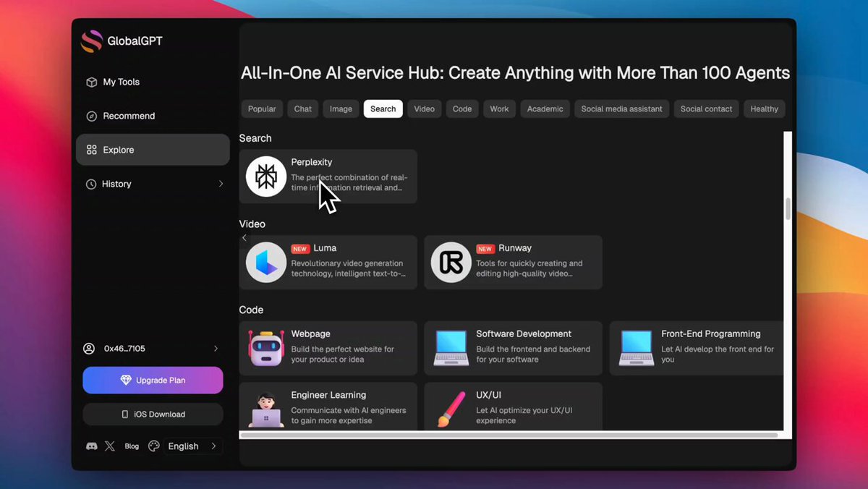Switch to the Social contact tab
Screen dimensions: 868x489
707,109
